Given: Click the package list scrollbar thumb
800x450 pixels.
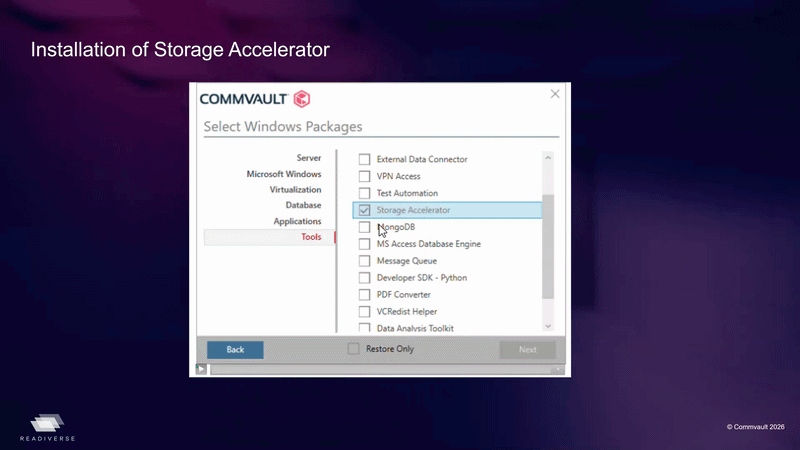Looking at the screenshot, I should pos(548,246).
